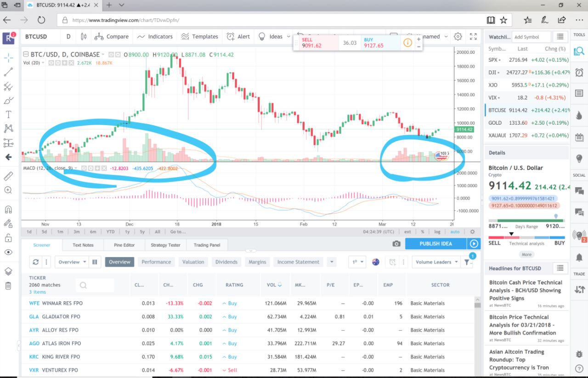Click the Go to... date button
The width and height of the screenshot is (588, 378).
pos(178,232)
